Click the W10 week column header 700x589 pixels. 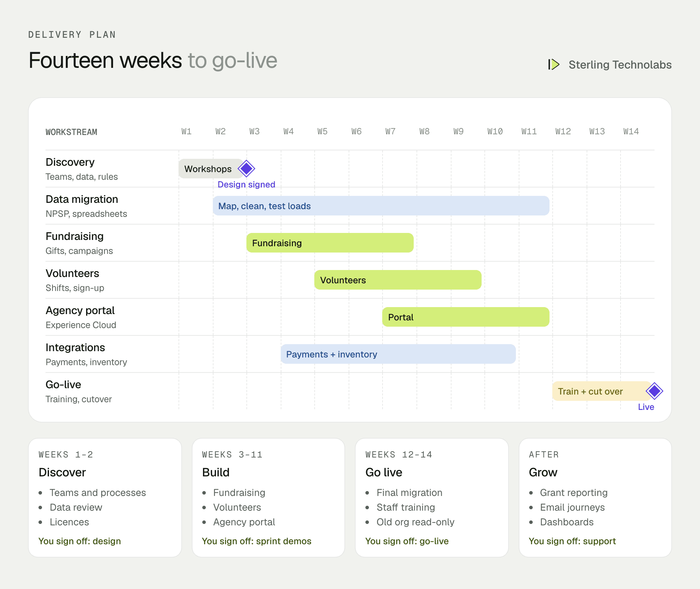pos(495,132)
